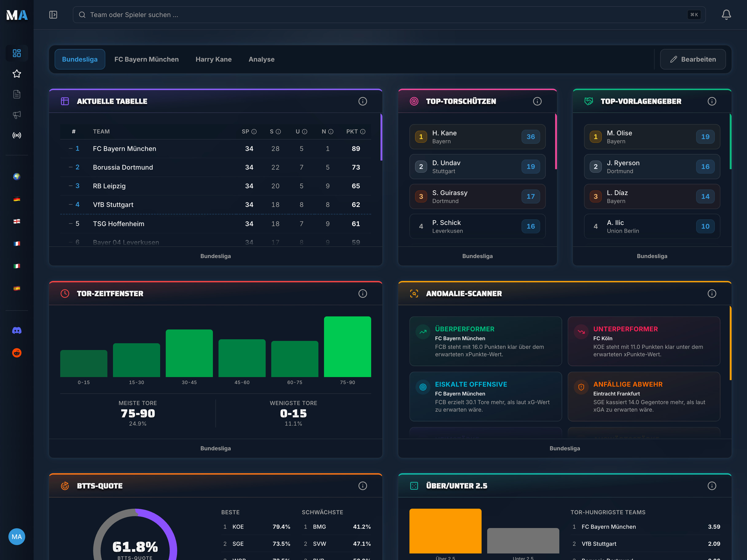Select the Spanish flag league icon

click(x=17, y=288)
